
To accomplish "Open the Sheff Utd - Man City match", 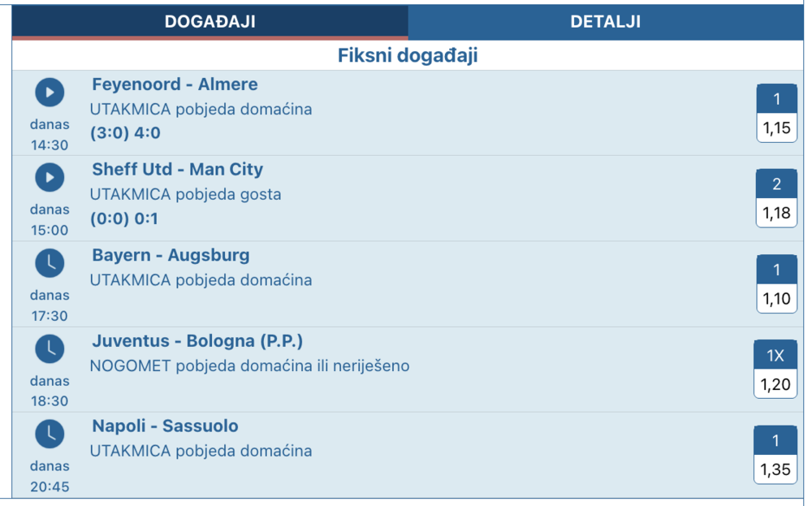I will click(177, 170).
